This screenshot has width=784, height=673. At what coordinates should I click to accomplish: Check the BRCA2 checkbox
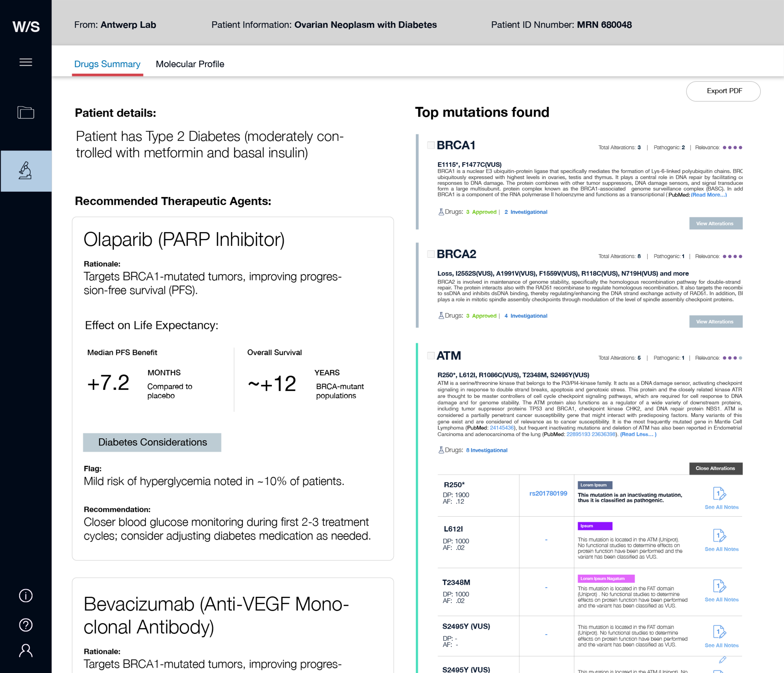(431, 254)
